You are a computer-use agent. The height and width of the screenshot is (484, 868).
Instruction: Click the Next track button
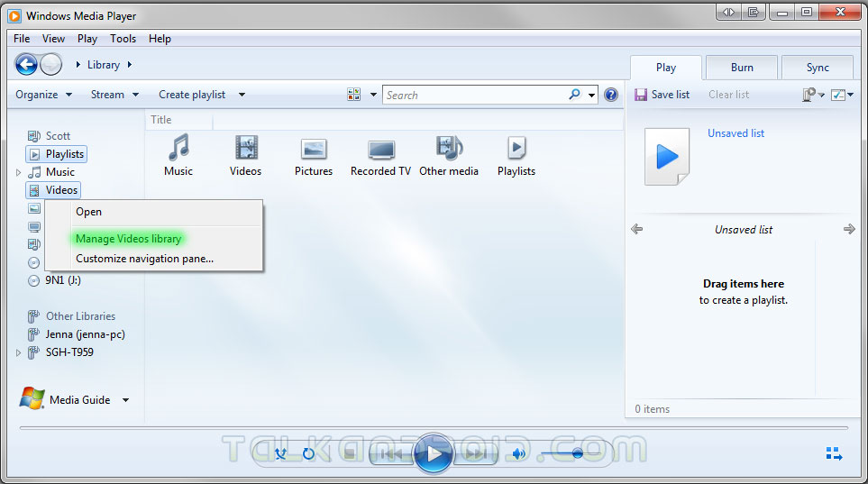tap(476, 454)
